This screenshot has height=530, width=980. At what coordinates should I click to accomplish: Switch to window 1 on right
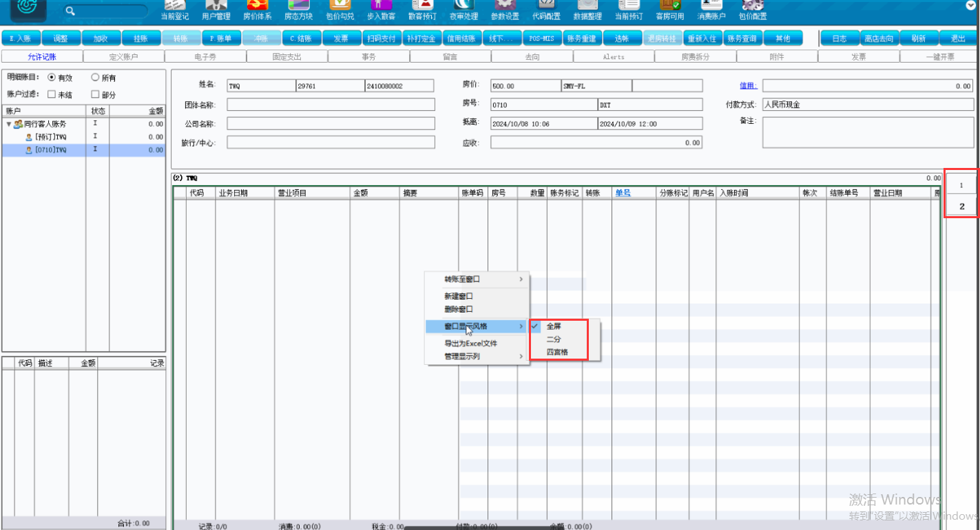961,185
